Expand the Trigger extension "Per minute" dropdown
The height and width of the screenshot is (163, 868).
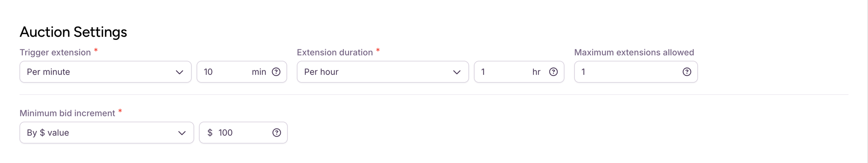click(x=105, y=72)
